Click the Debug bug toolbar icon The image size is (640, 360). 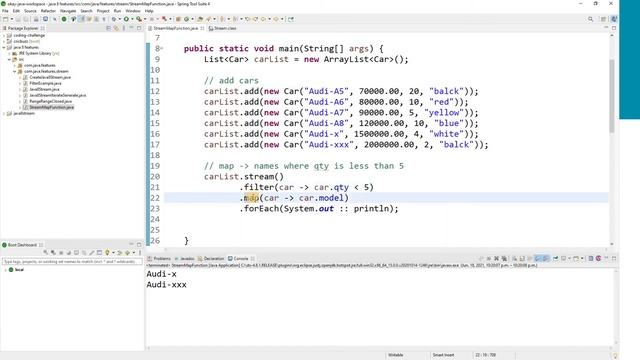tap(114, 19)
